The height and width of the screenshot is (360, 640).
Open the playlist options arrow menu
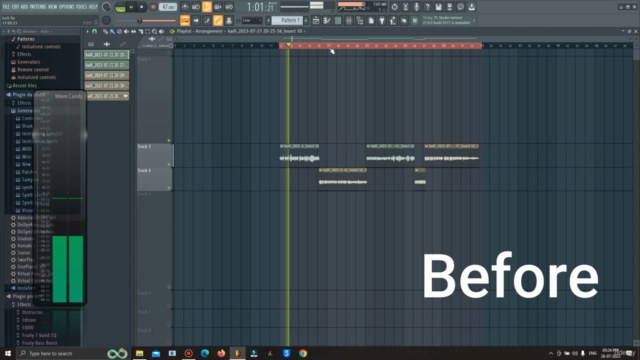87,31
